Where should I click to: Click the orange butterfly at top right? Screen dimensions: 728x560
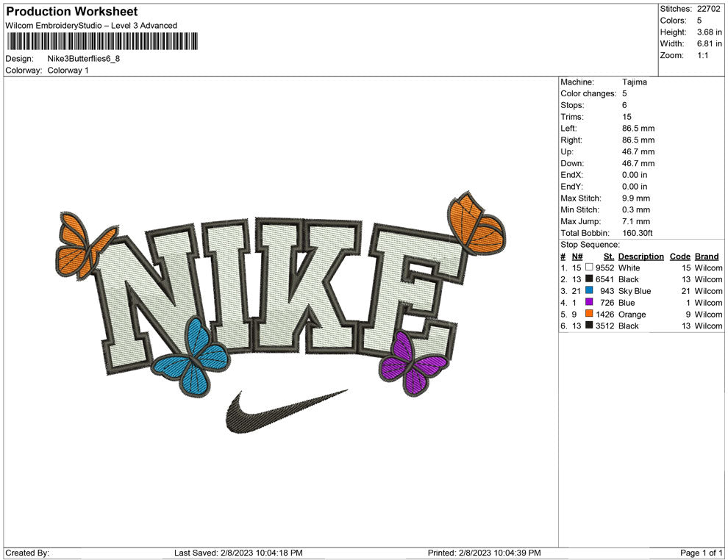pos(476,223)
